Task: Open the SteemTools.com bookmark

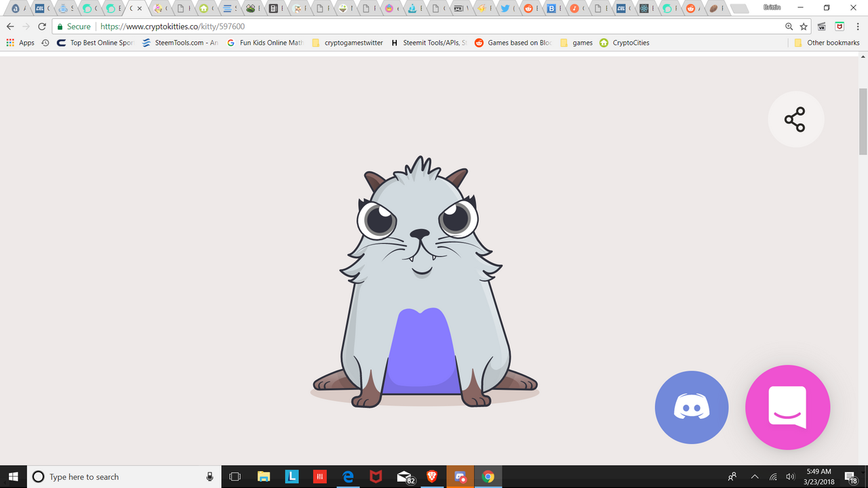Action: pyautogui.click(x=180, y=43)
